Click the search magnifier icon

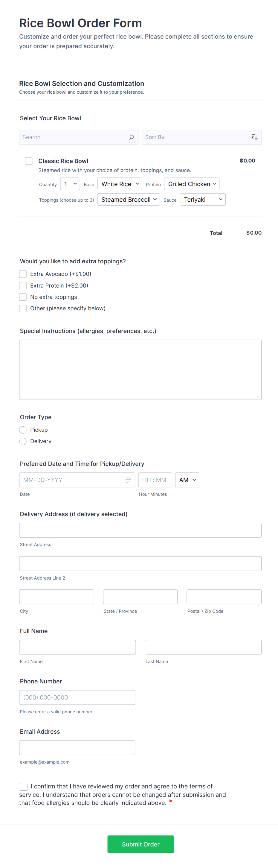[131, 137]
